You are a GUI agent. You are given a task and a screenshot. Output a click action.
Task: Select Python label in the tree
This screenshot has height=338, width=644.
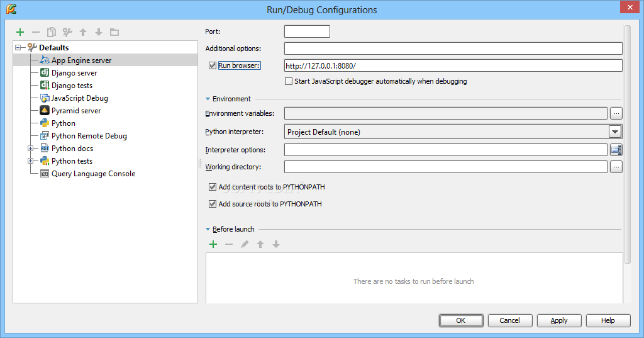click(64, 123)
